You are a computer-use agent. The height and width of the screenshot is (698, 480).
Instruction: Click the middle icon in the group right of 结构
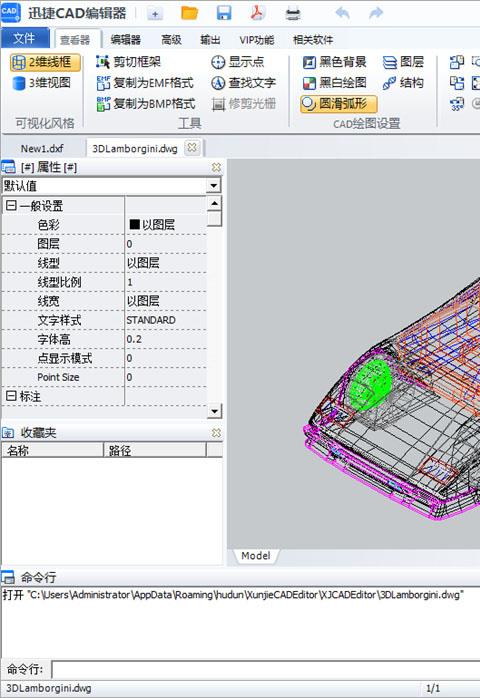pyautogui.click(x=457, y=83)
